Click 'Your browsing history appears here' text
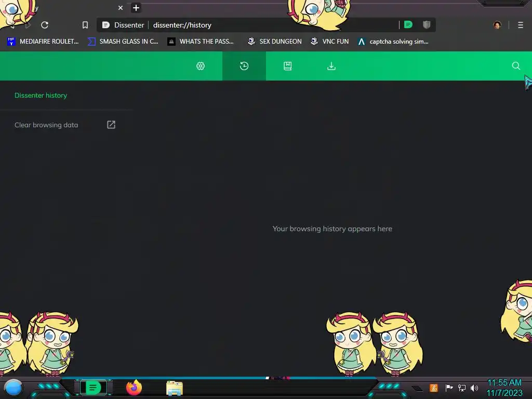 pos(332,229)
